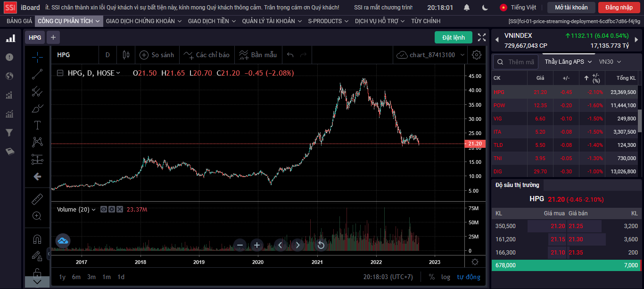Toggle tự động auto scale

[x=469, y=277]
